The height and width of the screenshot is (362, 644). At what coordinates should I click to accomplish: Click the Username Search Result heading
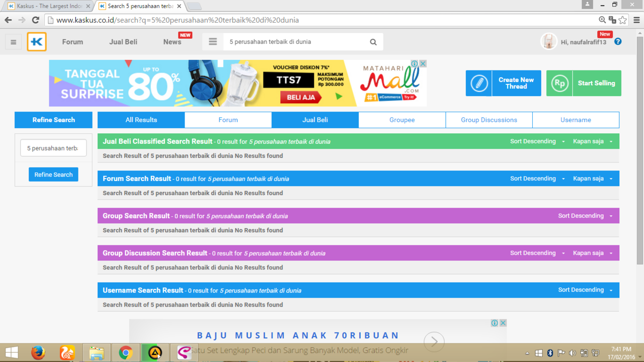[143, 290]
